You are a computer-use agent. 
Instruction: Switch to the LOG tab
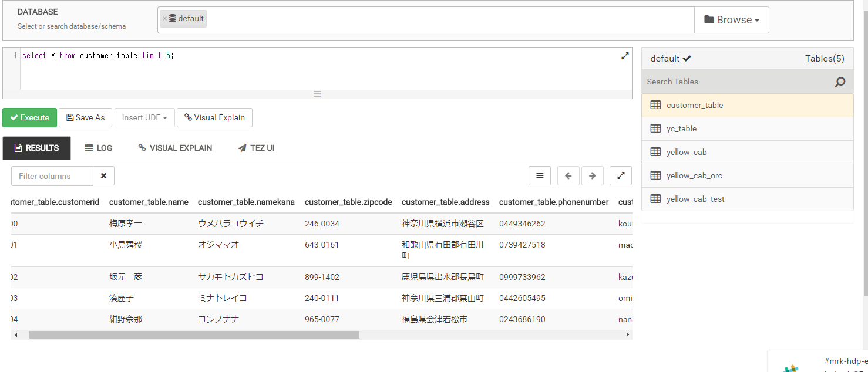(x=98, y=148)
